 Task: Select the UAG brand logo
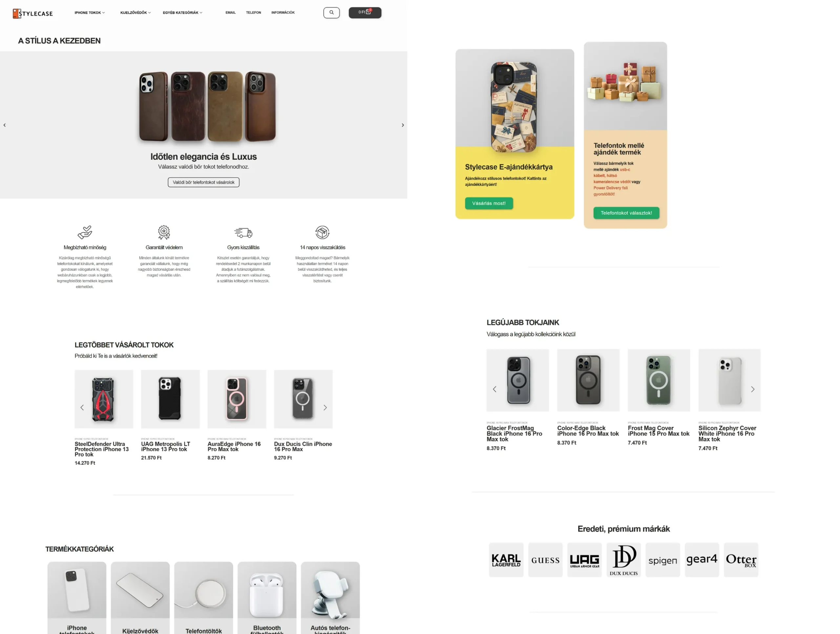coord(584,560)
